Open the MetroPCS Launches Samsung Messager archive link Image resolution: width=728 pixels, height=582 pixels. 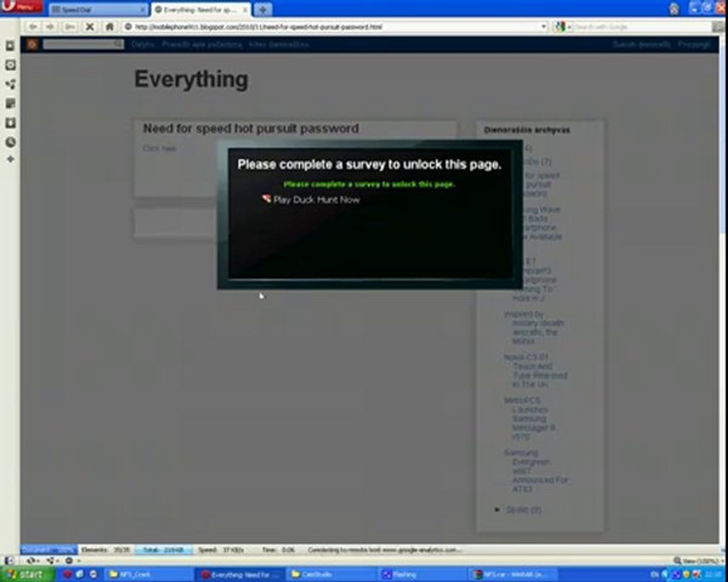[530, 419]
